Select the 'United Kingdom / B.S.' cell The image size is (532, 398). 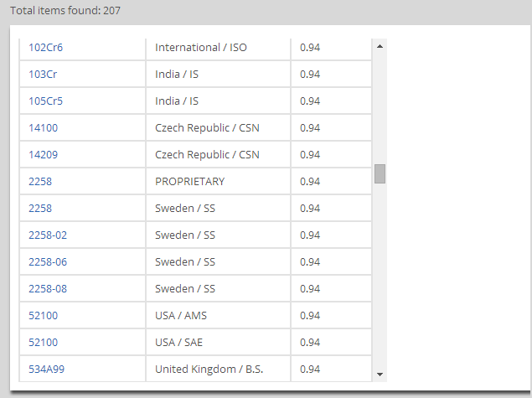click(x=218, y=370)
